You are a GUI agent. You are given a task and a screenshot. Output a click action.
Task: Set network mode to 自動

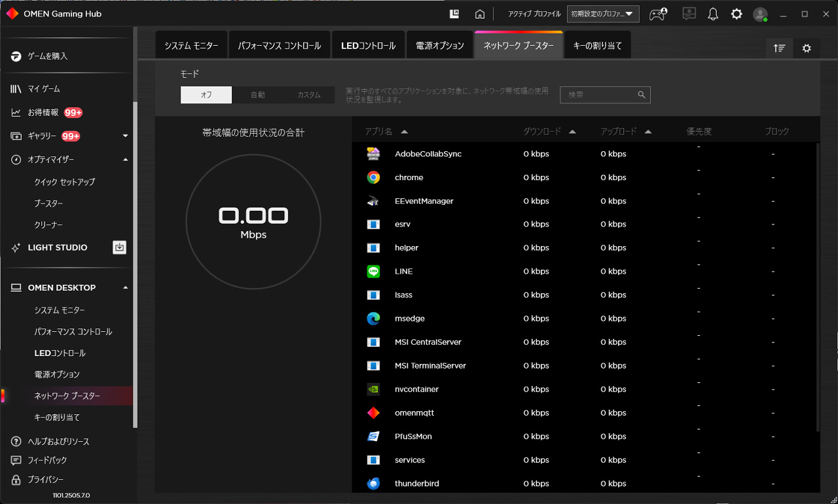pos(257,95)
